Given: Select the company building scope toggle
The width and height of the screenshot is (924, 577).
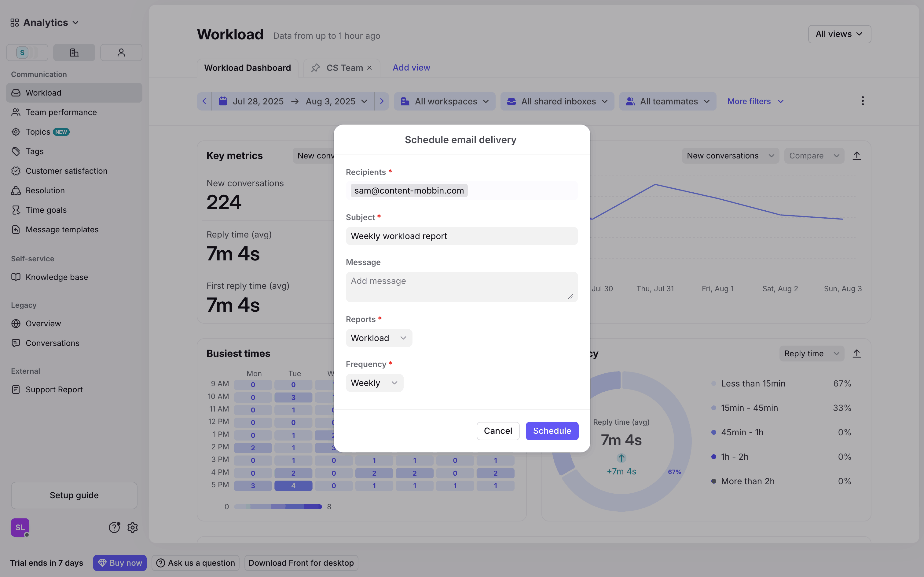Looking at the screenshot, I should (74, 52).
